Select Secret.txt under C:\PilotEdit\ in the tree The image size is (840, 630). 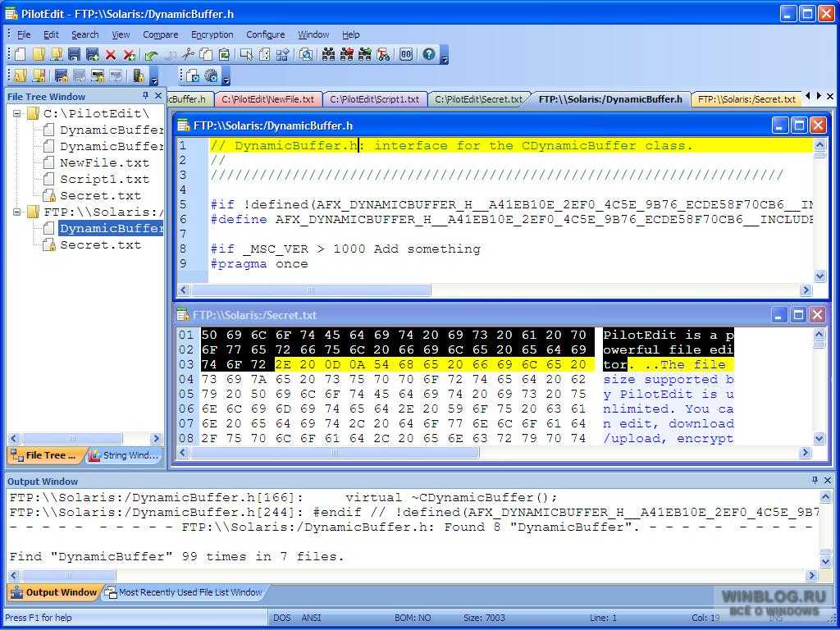click(x=100, y=196)
